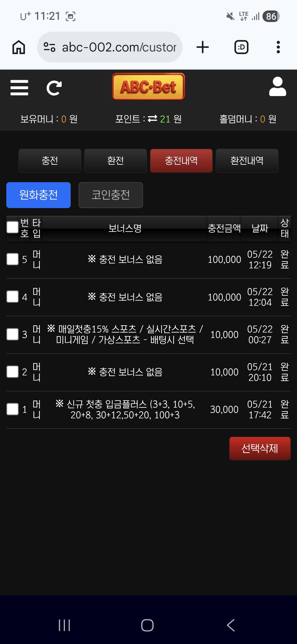Open the browser three-dot menu
This screenshot has height=644, width=297.
(278, 47)
